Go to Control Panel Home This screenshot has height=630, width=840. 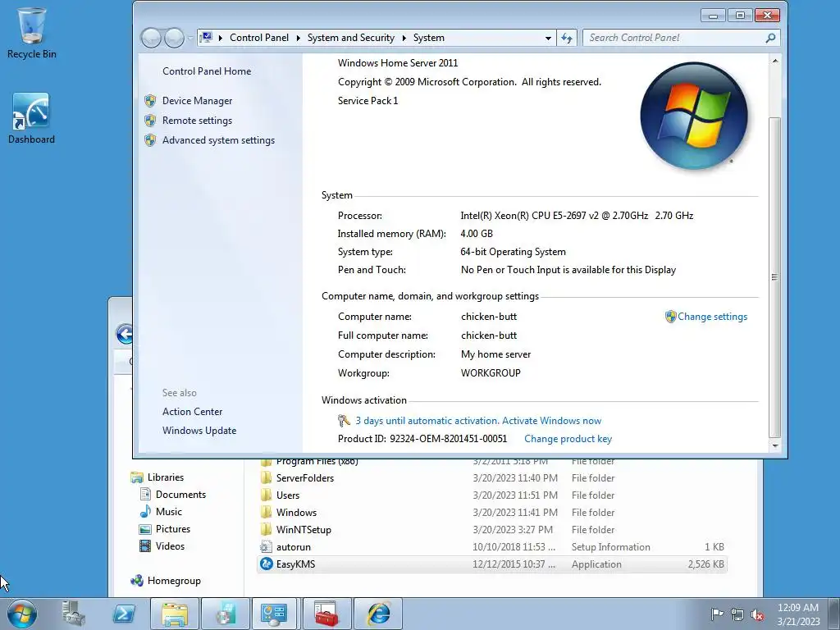click(207, 71)
